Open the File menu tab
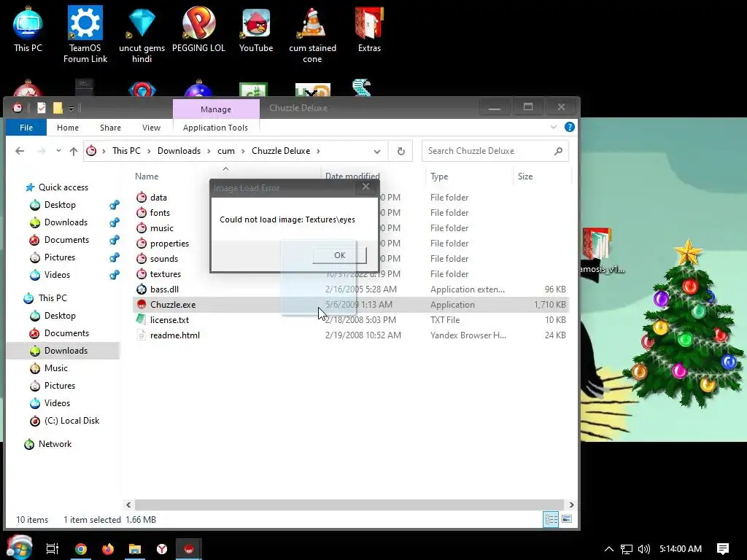The image size is (747, 560). [x=26, y=128]
